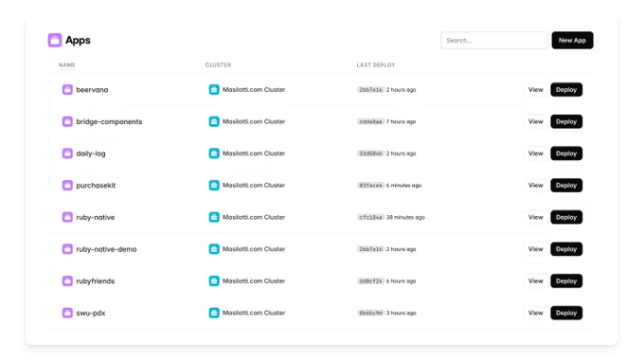Click the beervana app name

[92, 90]
